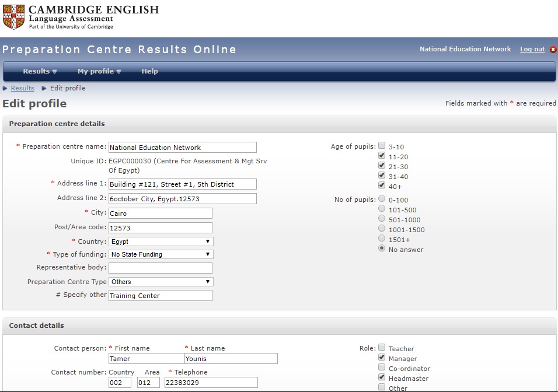Click the My profile menu arrow icon

(119, 72)
